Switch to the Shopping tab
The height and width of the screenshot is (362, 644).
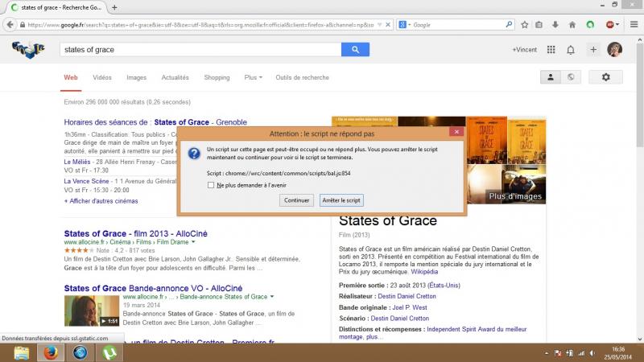click(217, 77)
